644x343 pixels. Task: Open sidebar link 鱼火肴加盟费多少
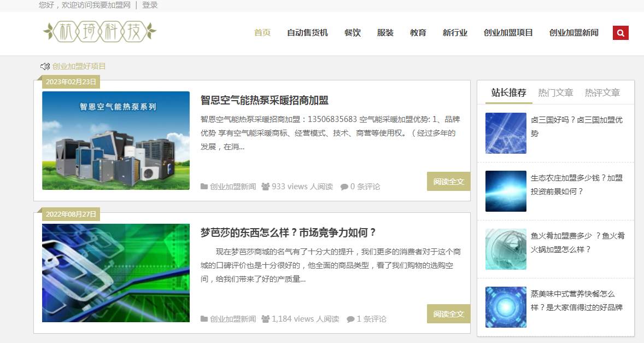point(577,242)
